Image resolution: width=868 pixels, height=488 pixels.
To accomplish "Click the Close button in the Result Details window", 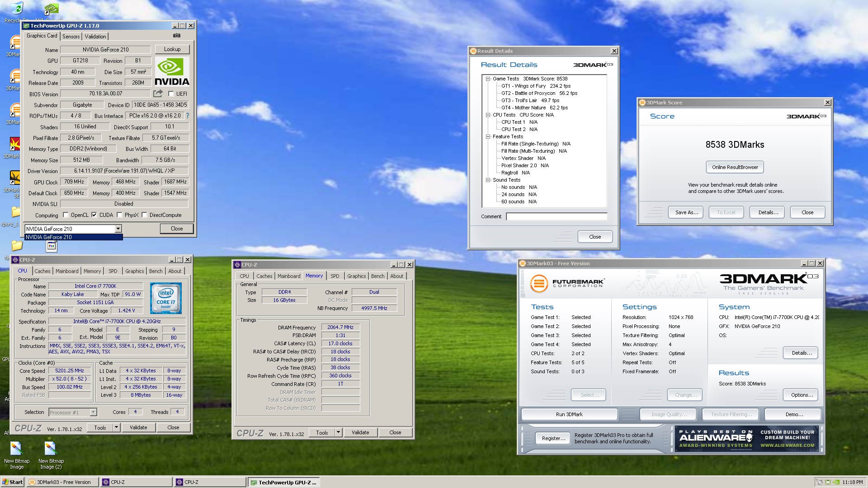I will pos(595,237).
